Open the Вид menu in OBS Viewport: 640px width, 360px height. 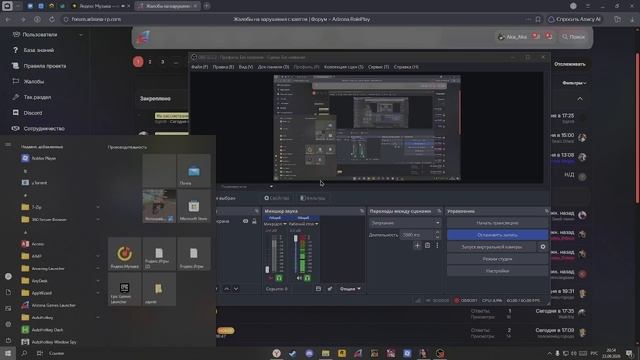click(x=246, y=67)
